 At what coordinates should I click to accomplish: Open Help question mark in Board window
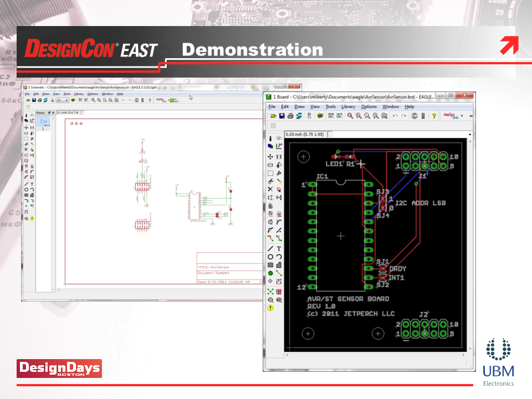[433, 116]
